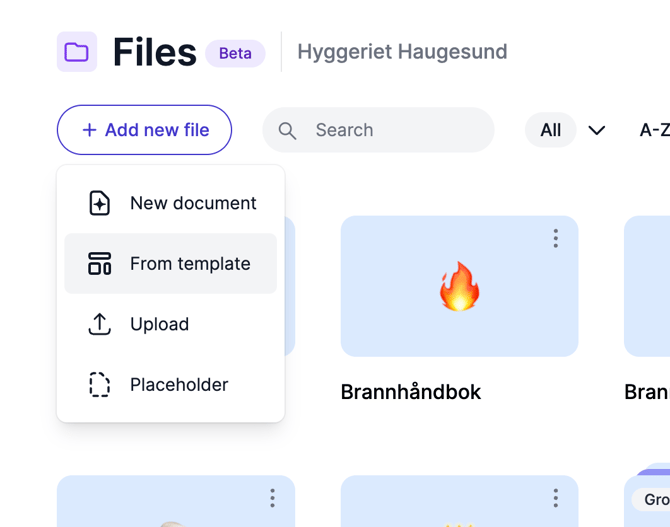Click the template layout icon
This screenshot has height=527, width=670.
pos(100,263)
